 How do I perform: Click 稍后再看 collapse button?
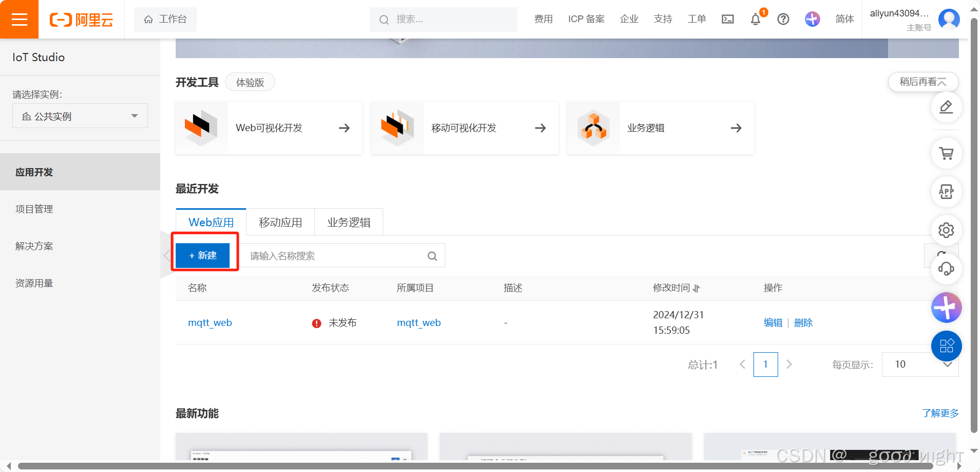[x=923, y=82]
